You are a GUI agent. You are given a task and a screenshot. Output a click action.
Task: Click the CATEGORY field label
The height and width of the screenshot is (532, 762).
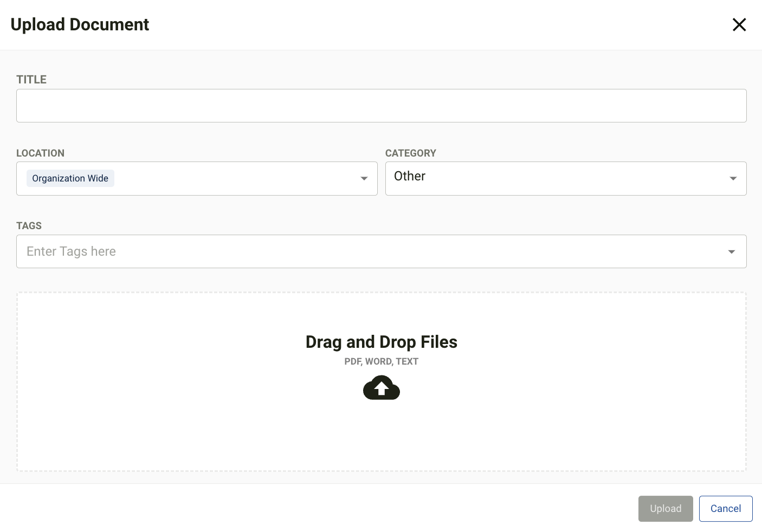coord(411,153)
